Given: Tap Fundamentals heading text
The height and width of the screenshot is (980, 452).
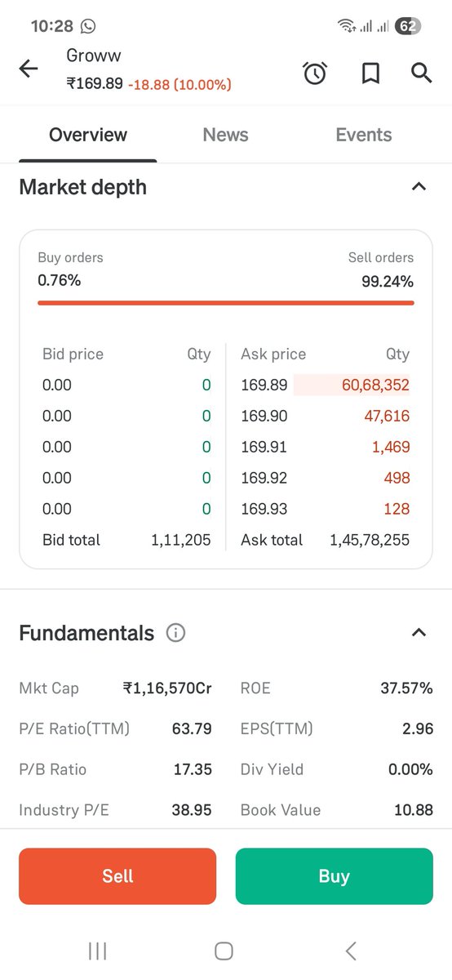Looking at the screenshot, I should pyautogui.click(x=86, y=633).
